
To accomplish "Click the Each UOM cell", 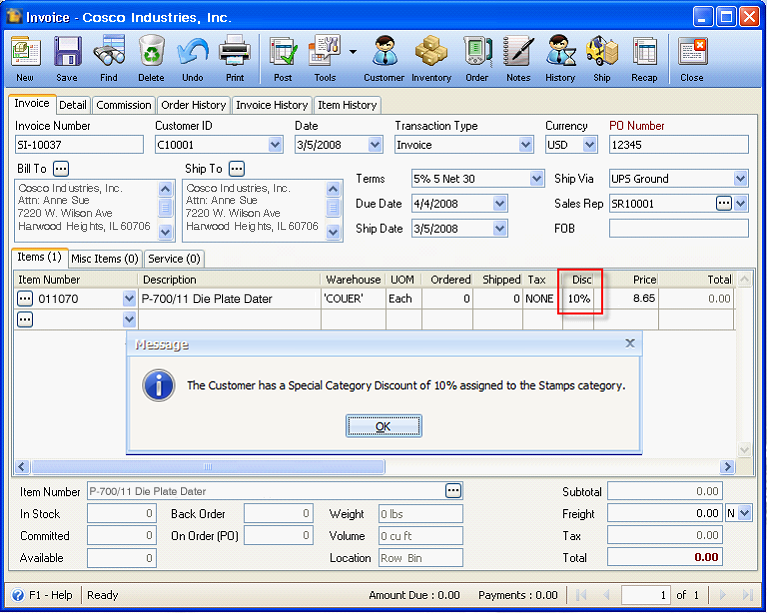I will click(x=404, y=299).
